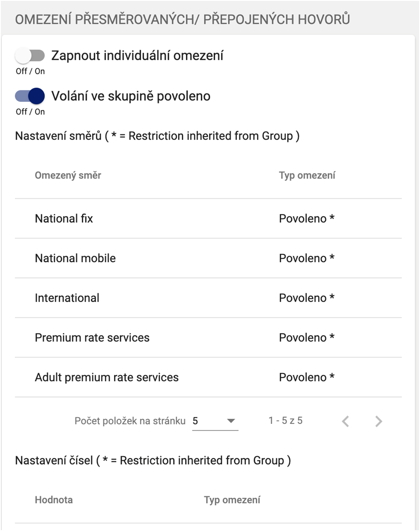Screen dimensions: 420x531
Task: Click Povoleno value for Adult premium rate services
Action: [306, 377]
